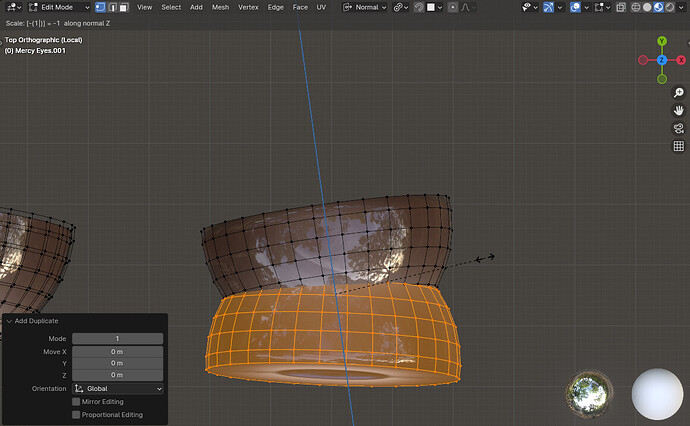Open the Face menu

coord(300,7)
